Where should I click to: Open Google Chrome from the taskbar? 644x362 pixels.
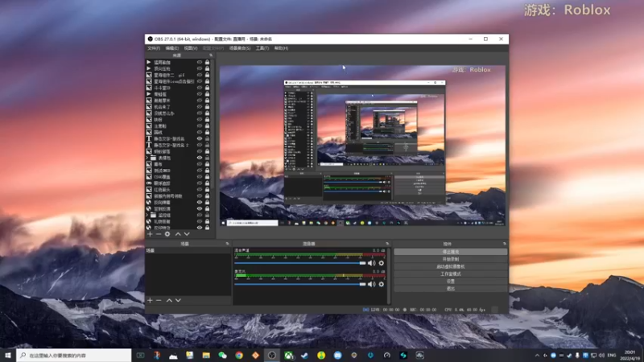click(239, 356)
